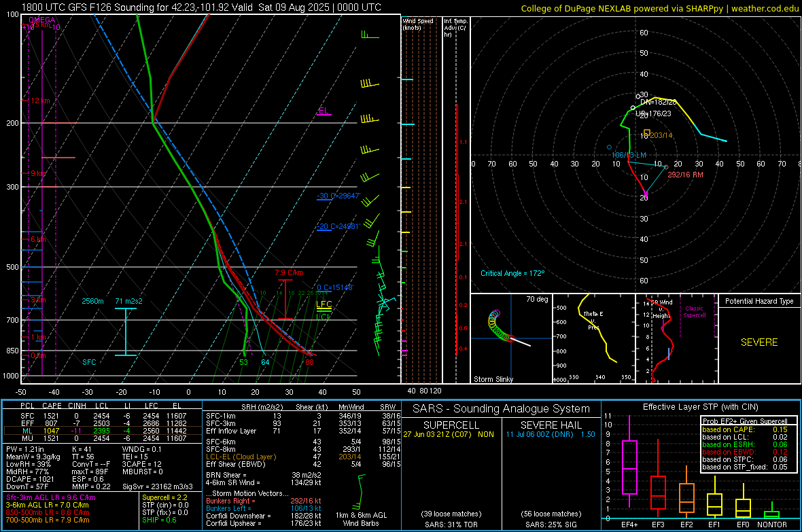Click the green 'LCL' marker
Screen dimensions: 802x532
coord(324,317)
